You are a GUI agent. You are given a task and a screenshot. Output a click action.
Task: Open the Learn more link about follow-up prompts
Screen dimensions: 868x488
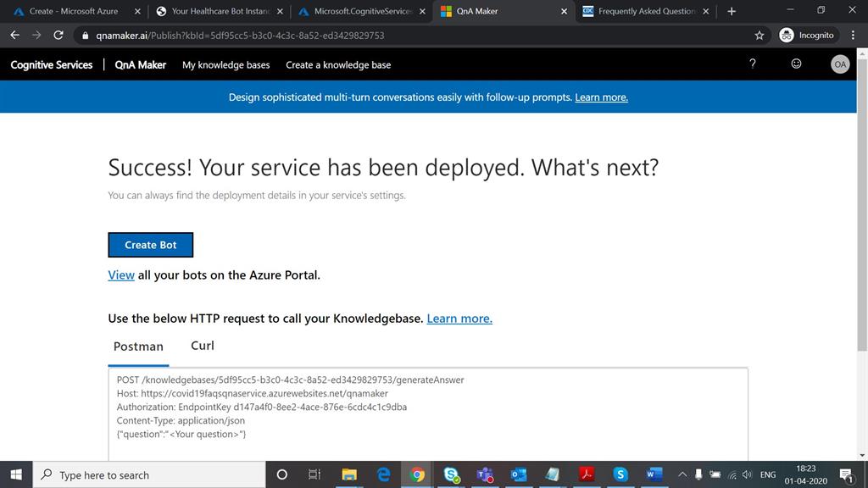point(601,97)
